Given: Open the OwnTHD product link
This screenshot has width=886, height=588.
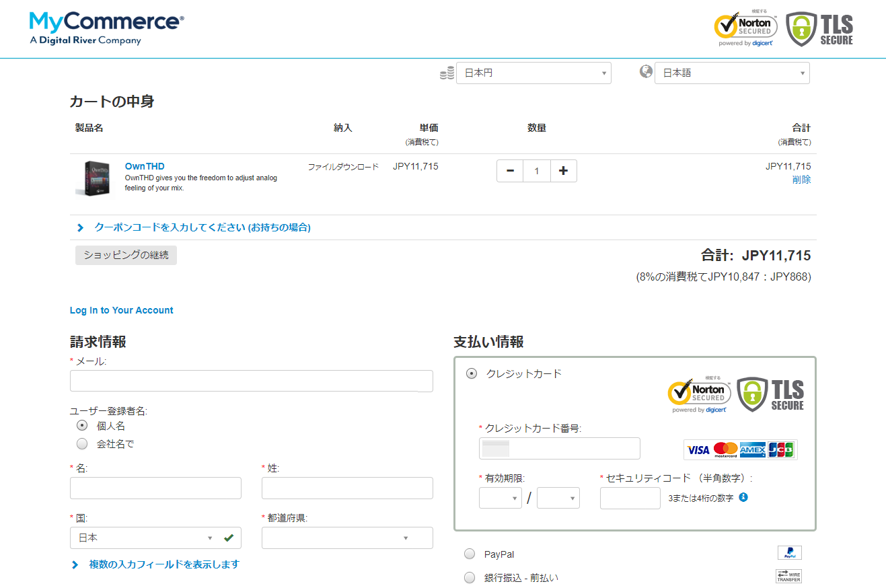Looking at the screenshot, I should pyautogui.click(x=145, y=166).
